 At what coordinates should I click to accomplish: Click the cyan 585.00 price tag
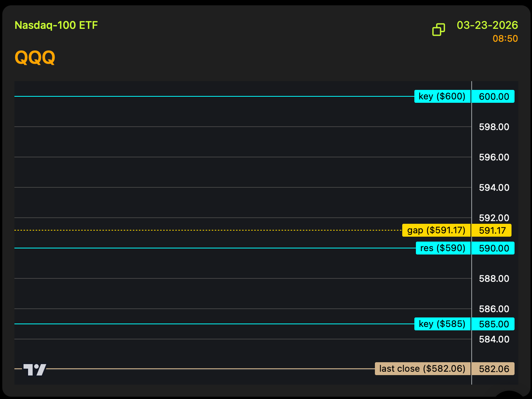pyautogui.click(x=493, y=324)
